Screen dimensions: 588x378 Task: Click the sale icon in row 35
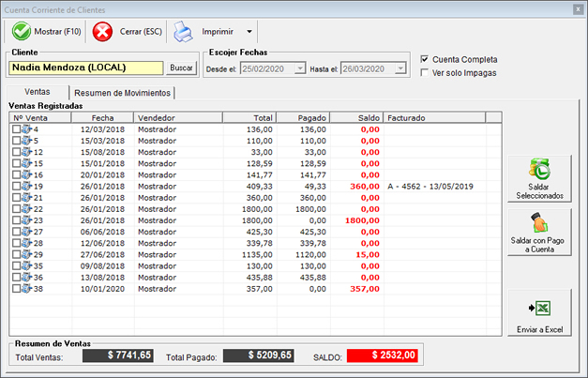(x=26, y=265)
